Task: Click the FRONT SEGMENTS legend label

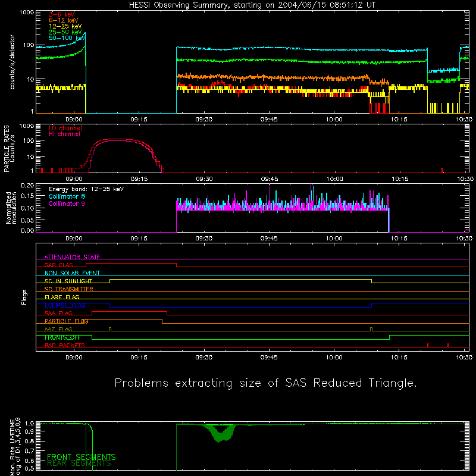Action: 82,457
